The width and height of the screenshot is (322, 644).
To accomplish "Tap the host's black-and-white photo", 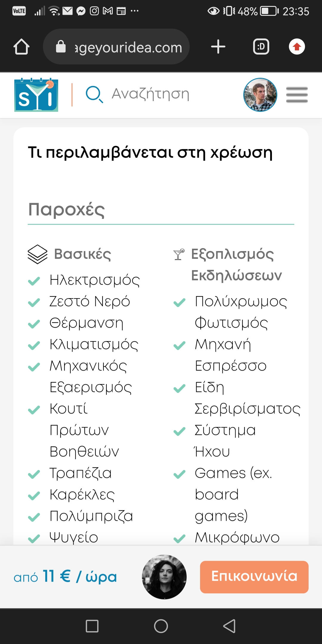I will click(164, 577).
